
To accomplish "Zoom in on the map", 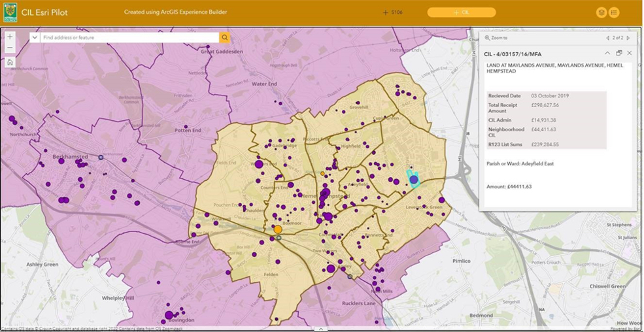I will point(10,37).
